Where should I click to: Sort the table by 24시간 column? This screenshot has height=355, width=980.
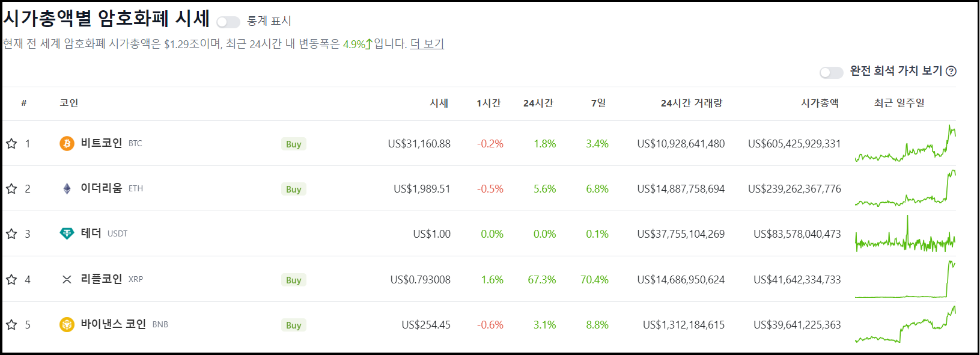(537, 103)
